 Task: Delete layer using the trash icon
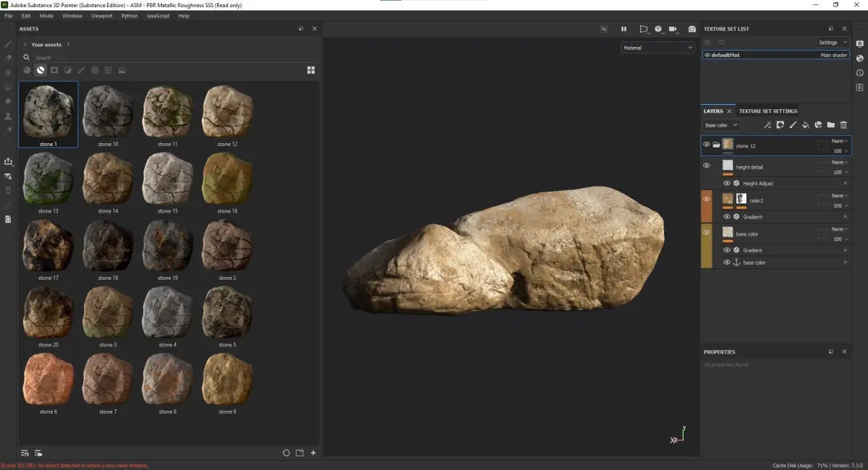[843, 125]
